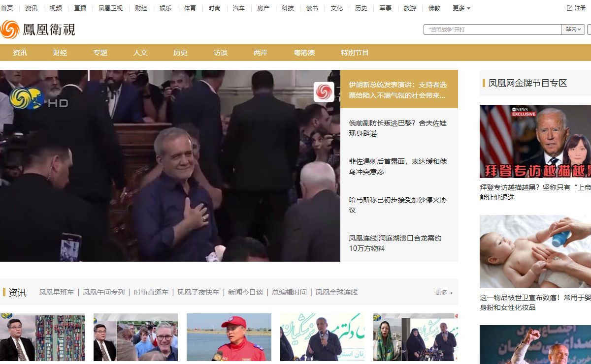Open 旅游 in the top navigation

pyautogui.click(x=410, y=8)
